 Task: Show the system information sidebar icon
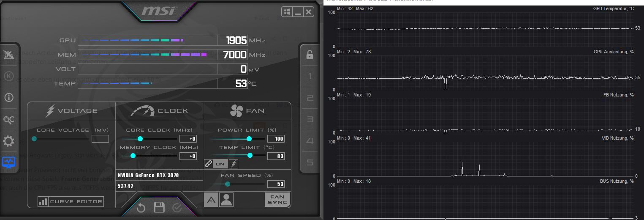click(x=8, y=97)
